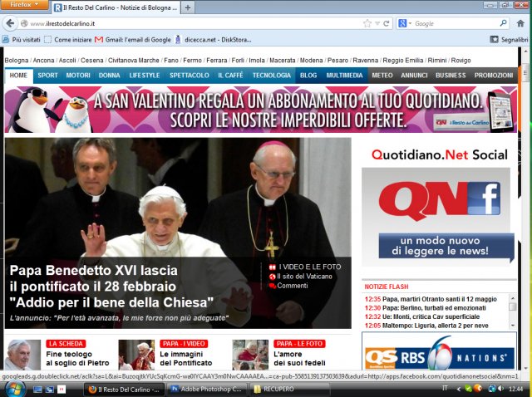Screen dimensions: 532x397
Task: Reload the page with the refresh icon
Action: 386,23
